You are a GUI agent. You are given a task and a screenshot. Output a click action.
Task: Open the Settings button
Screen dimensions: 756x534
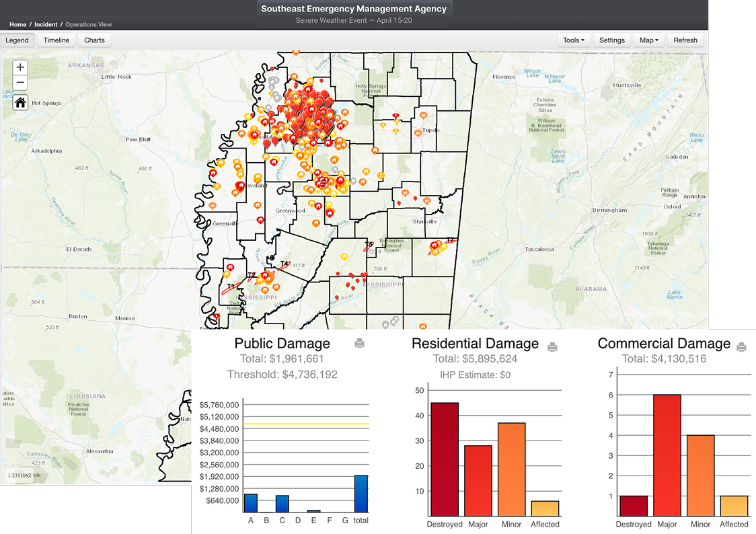(x=612, y=40)
